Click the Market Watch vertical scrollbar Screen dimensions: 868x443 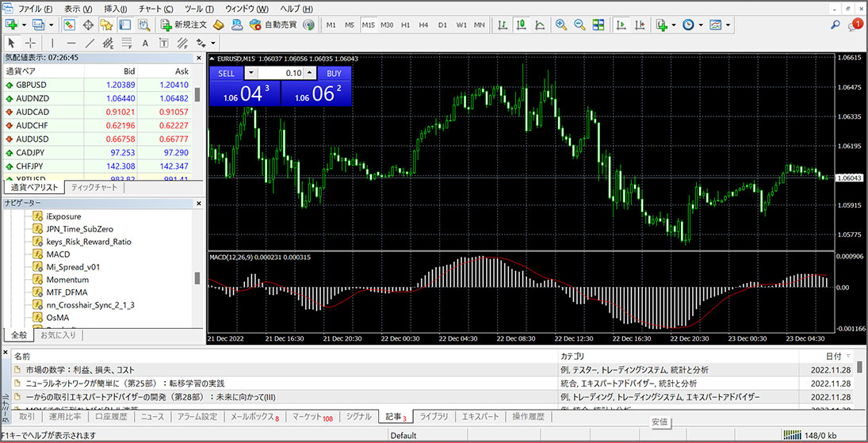point(197,94)
